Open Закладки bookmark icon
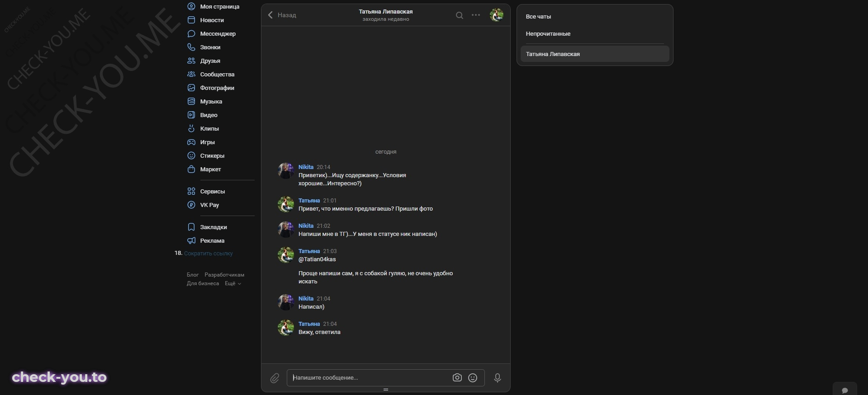The height and width of the screenshot is (395, 868). coord(191,227)
